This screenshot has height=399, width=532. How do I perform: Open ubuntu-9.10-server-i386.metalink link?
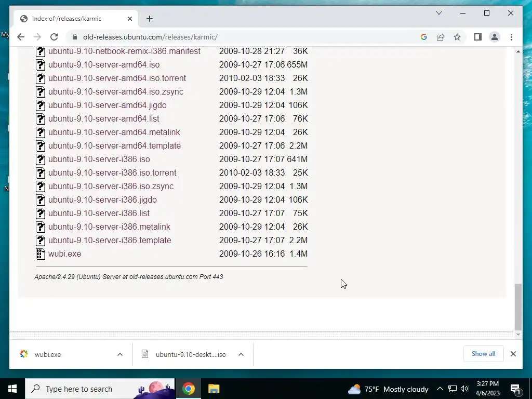pyautogui.click(x=109, y=227)
